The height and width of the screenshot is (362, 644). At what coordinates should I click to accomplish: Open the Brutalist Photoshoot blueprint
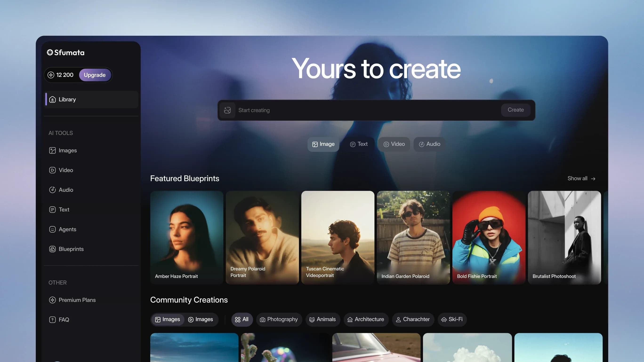[x=564, y=237]
